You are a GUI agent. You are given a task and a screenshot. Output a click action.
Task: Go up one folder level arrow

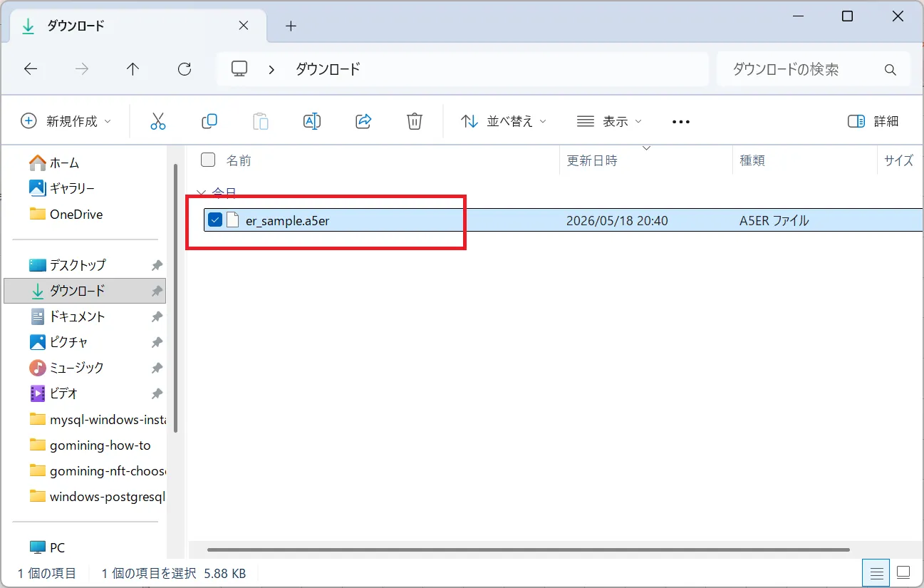[x=133, y=69]
